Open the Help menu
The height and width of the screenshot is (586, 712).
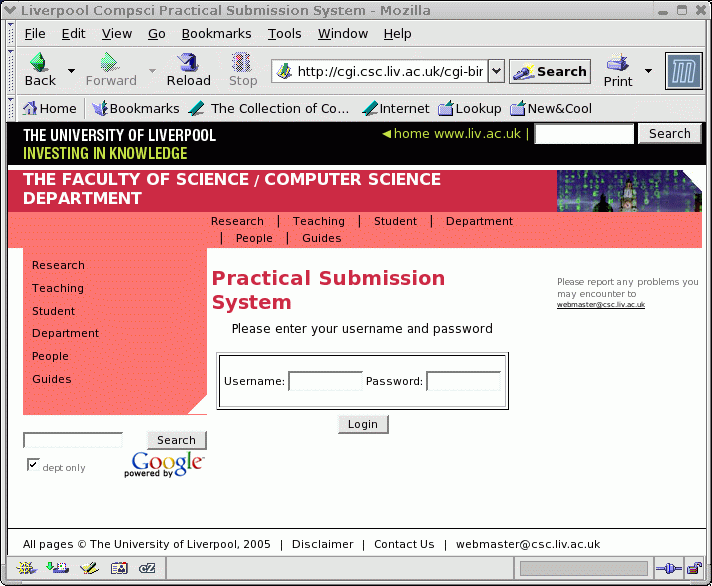[397, 34]
